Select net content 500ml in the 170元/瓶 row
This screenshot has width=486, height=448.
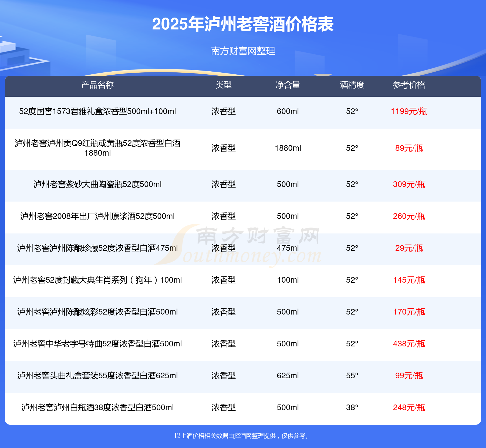[x=288, y=312]
